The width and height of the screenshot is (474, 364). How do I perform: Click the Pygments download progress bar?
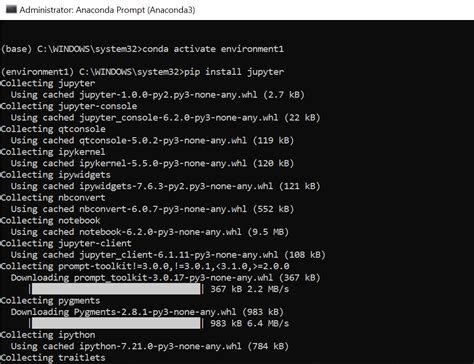(x=116, y=323)
